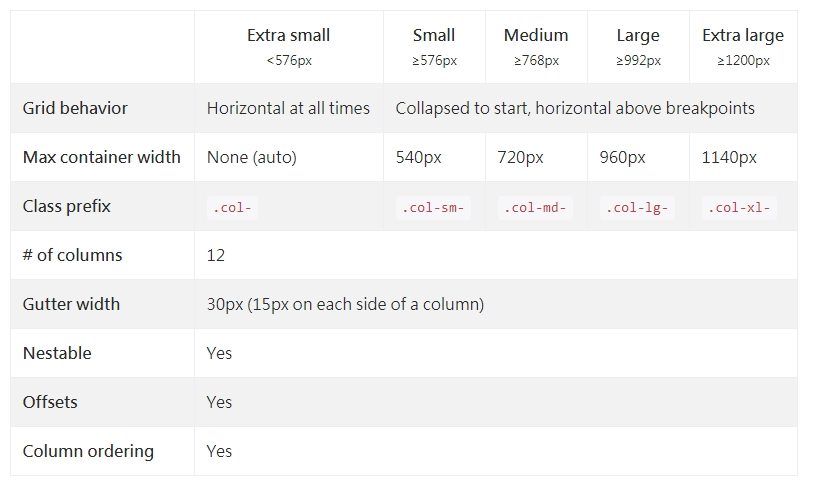This screenshot has width=819, height=499.
Task: Select the .col-md- class prefix code
Action: [535, 208]
